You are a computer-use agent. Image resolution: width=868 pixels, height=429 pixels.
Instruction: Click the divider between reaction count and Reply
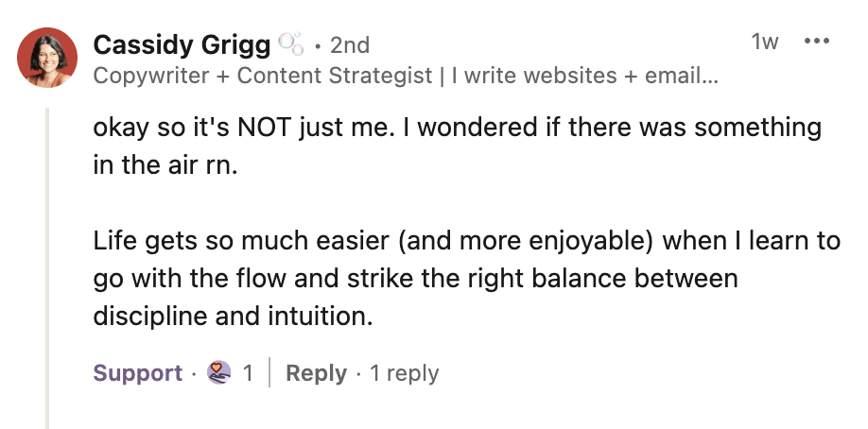point(270,373)
